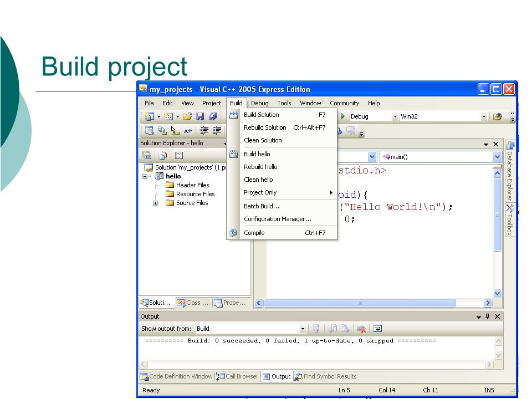Screen dimensions: 532x399
Task: Choose Compile from the Build menu
Action: [282, 233]
